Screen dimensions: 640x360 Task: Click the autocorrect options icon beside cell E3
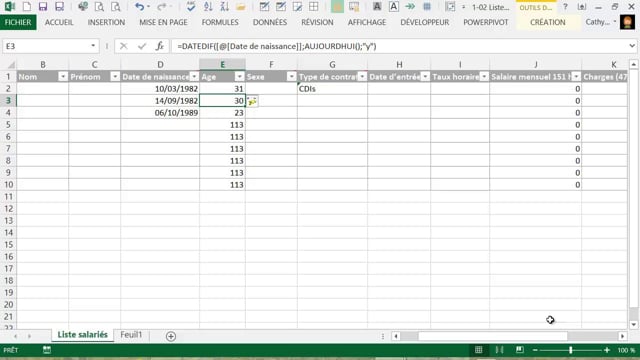coord(252,101)
